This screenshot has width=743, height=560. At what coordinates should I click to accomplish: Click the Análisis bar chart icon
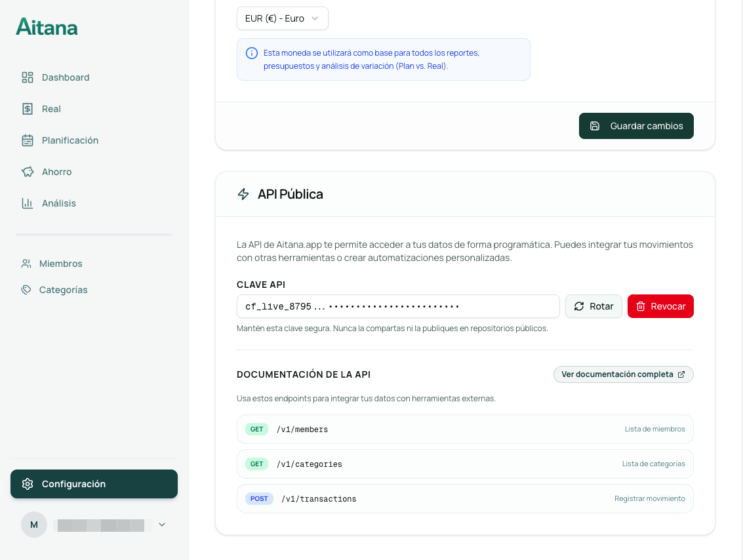click(x=28, y=203)
